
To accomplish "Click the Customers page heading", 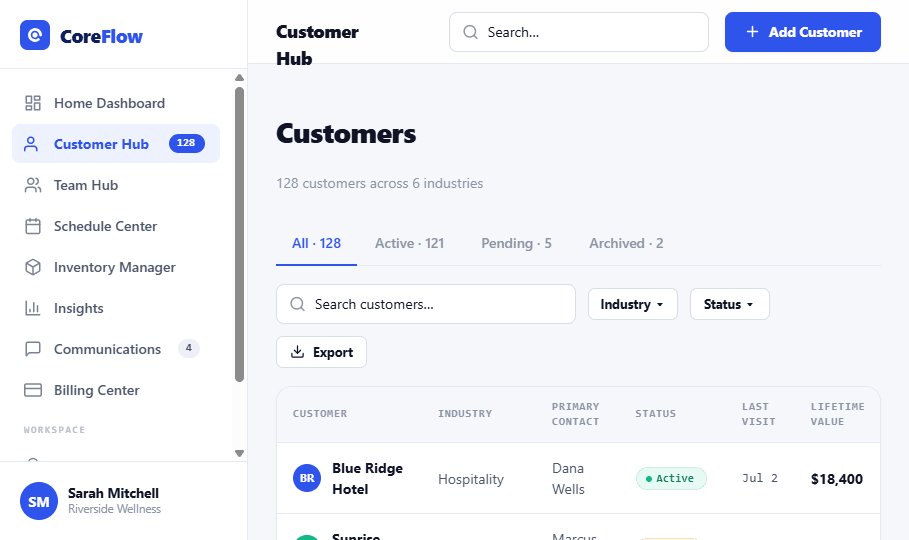I will point(346,134).
